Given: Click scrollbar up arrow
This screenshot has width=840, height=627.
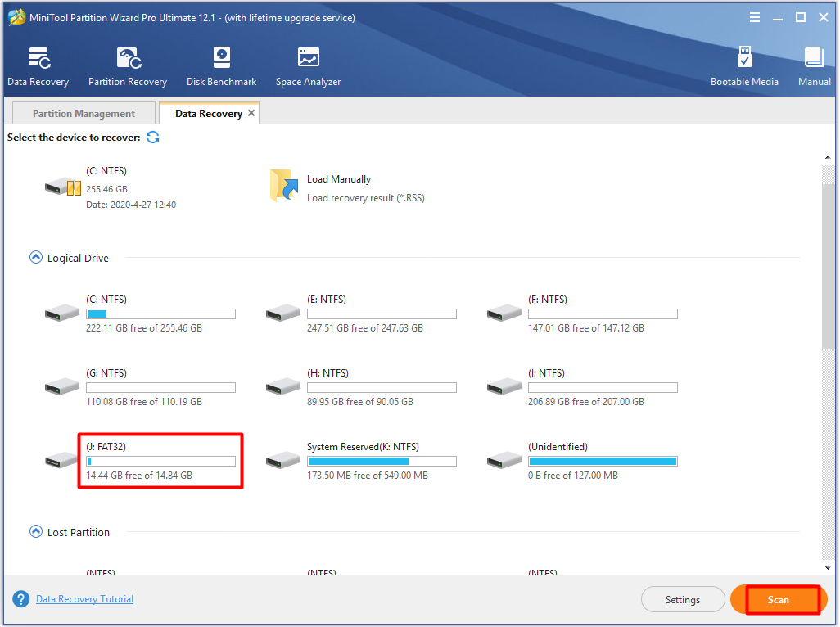Looking at the screenshot, I should click(x=828, y=157).
